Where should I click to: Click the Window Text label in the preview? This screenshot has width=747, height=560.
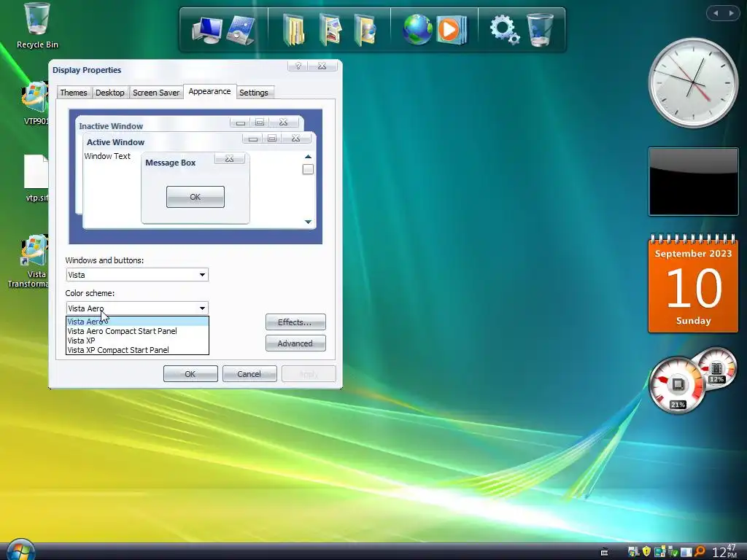[107, 156]
